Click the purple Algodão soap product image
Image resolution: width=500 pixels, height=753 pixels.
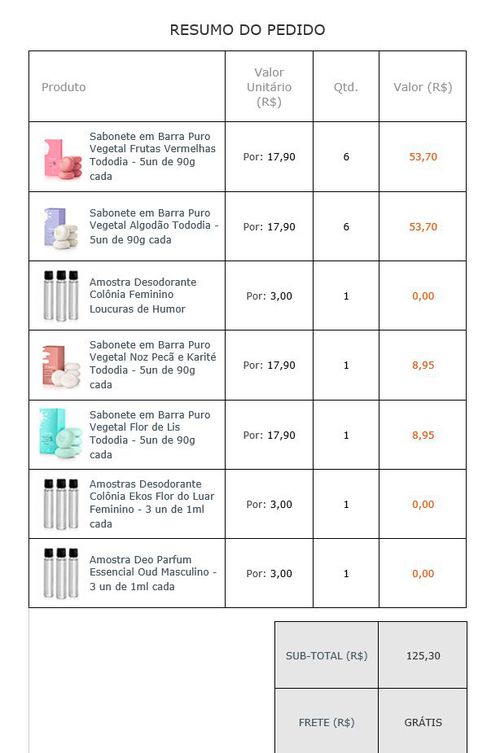(61, 228)
